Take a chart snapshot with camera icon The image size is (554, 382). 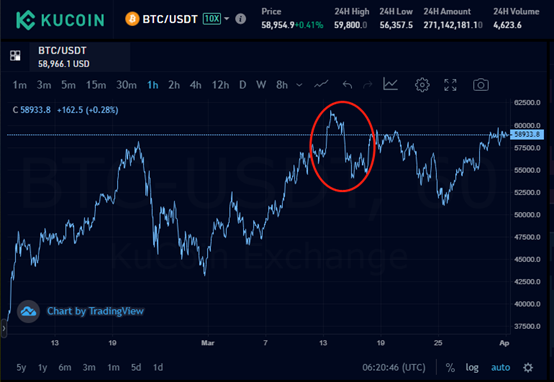pyautogui.click(x=481, y=85)
